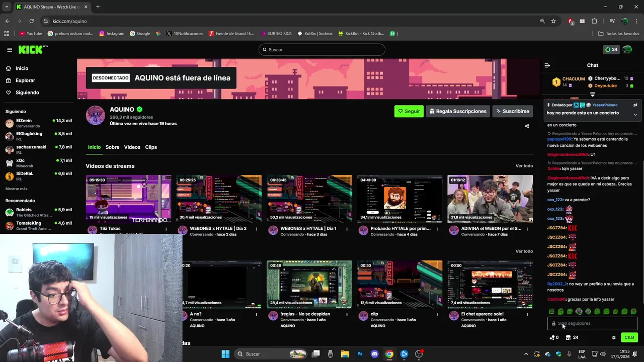Open Probando HYTALE video thumbnail

399,199
